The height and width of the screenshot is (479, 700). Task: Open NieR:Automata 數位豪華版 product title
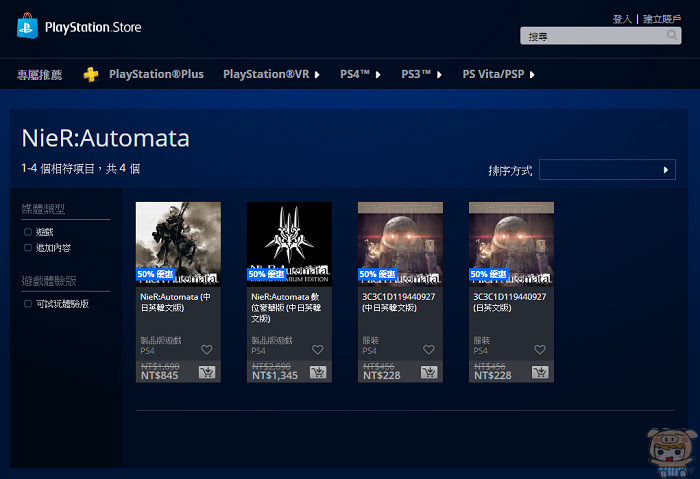pyautogui.click(x=286, y=308)
